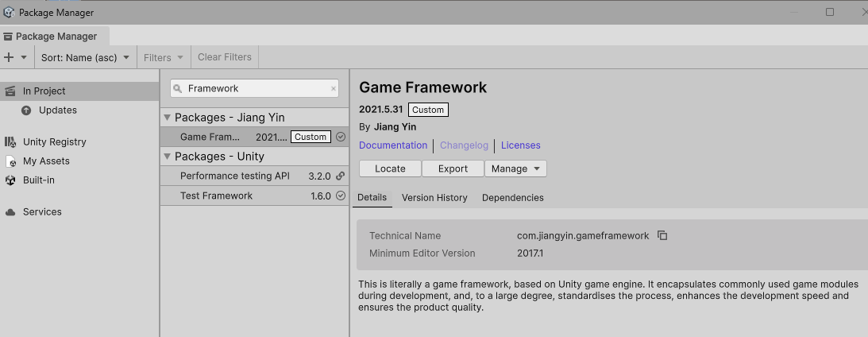
Task: Click the magnifier search icon
Action: click(177, 89)
